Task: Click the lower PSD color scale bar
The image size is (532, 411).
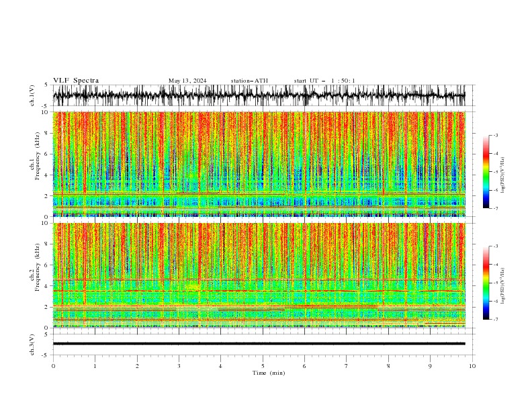Action: (x=486, y=283)
